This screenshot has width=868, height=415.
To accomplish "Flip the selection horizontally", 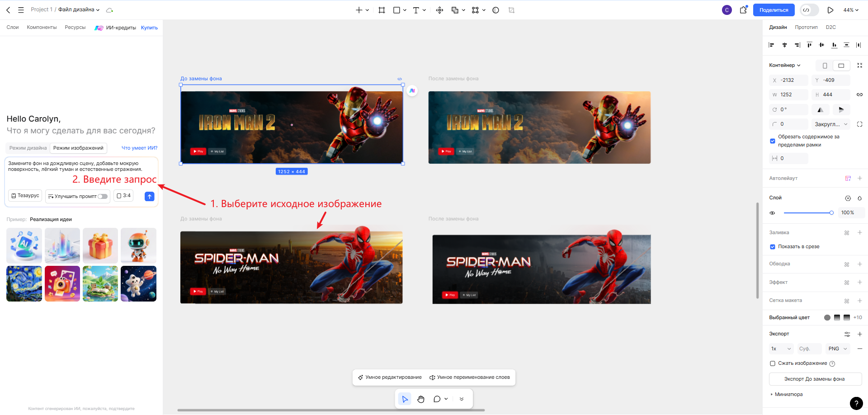I will (821, 109).
